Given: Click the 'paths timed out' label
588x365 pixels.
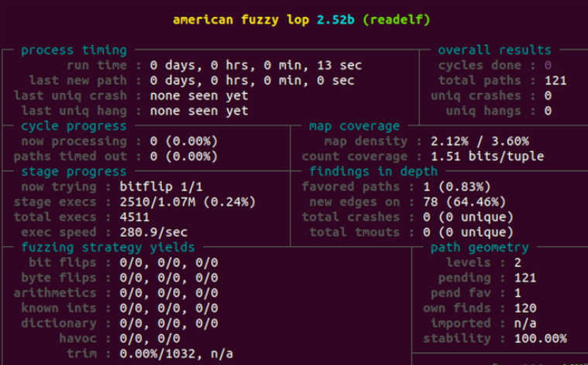Looking at the screenshot, I should click(70, 157).
